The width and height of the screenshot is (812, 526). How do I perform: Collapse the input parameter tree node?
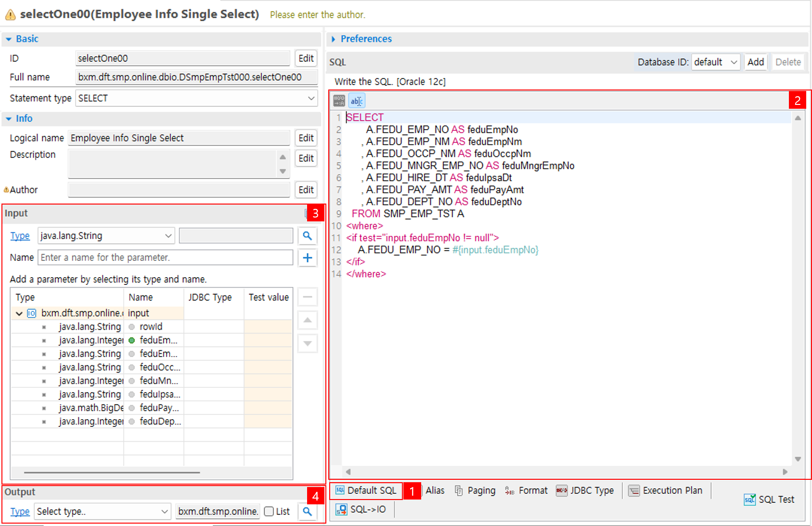click(x=19, y=313)
